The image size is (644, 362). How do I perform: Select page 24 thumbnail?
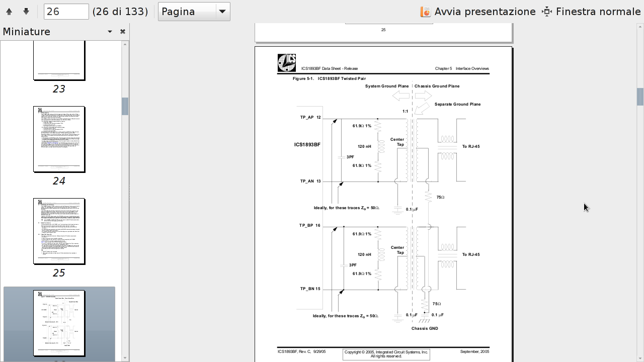tap(59, 139)
